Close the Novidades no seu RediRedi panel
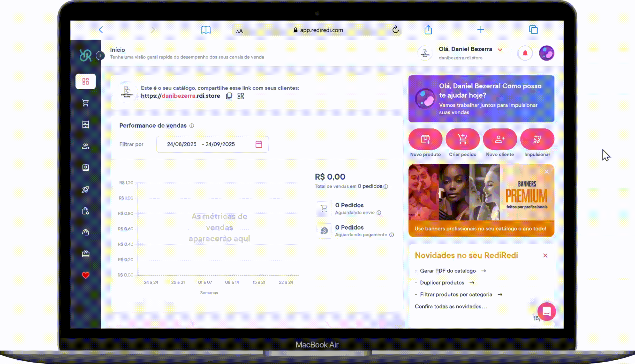 545,255
